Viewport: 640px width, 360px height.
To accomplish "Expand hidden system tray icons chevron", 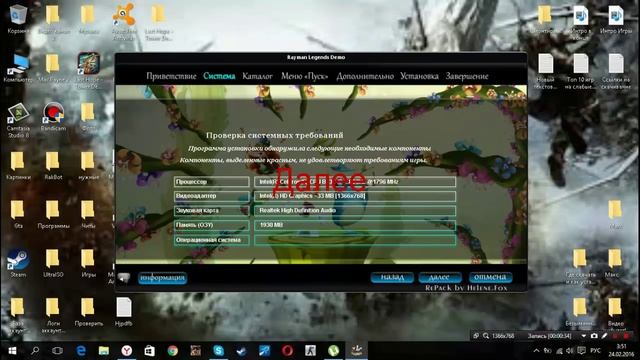I will click(x=536, y=351).
